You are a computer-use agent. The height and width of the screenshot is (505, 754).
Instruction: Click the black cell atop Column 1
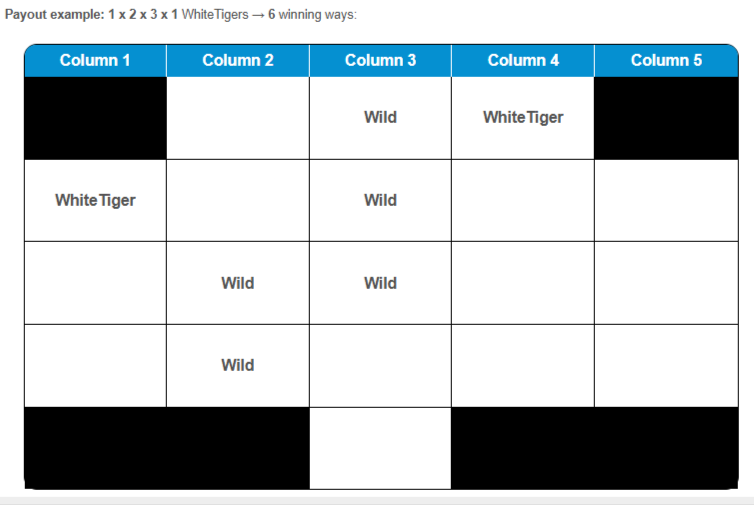(x=95, y=118)
